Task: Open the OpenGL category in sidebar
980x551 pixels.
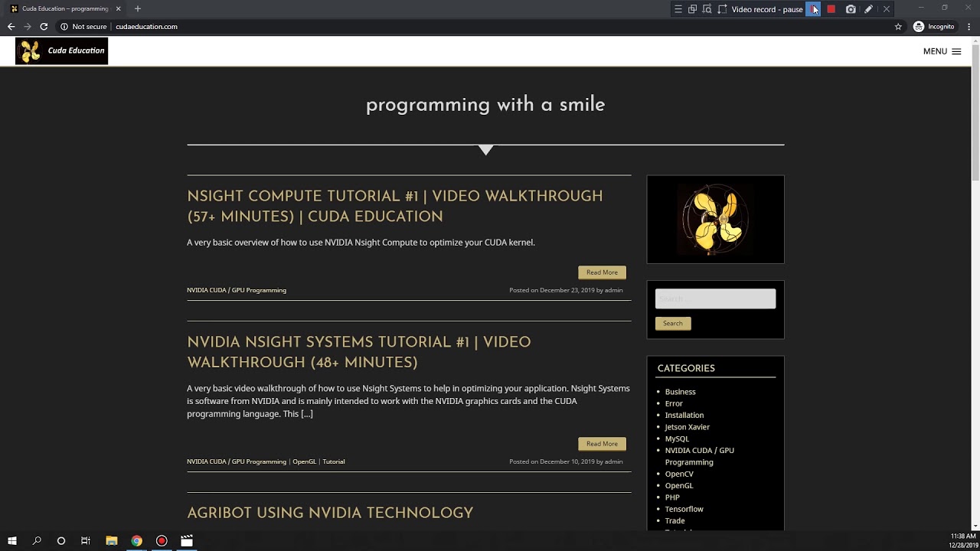Action: tap(679, 485)
